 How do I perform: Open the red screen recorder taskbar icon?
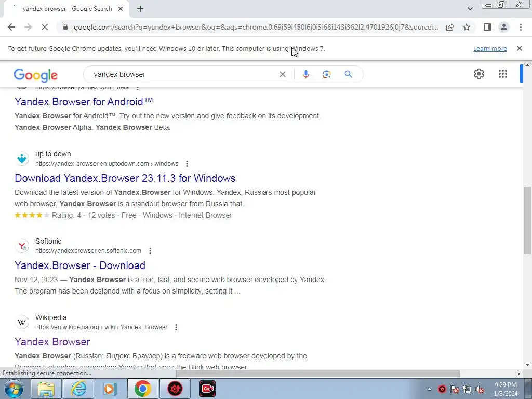(207, 389)
